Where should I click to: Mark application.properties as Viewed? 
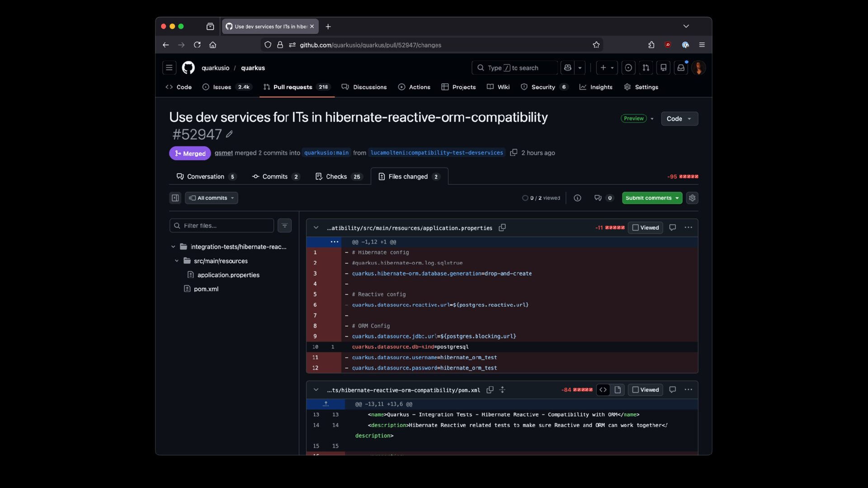tap(645, 228)
